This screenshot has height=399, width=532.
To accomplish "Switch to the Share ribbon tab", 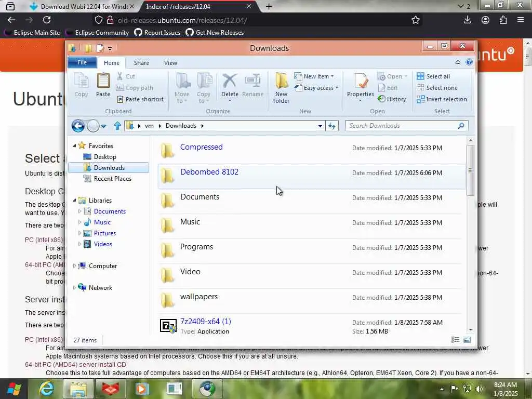I will [141, 63].
